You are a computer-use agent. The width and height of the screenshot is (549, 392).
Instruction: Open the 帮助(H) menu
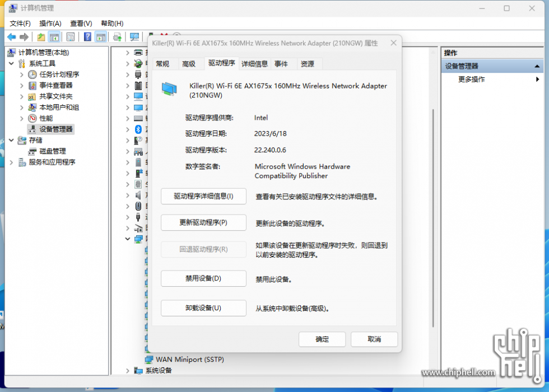click(112, 24)
